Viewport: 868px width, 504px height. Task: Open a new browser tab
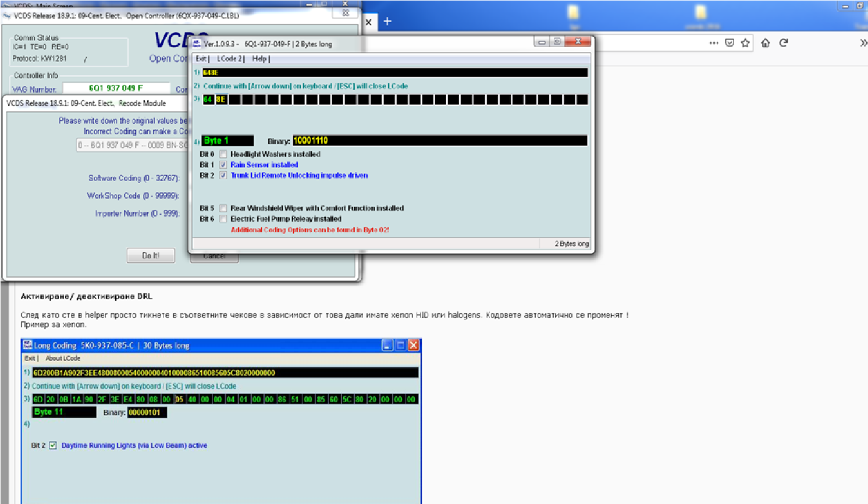click(387, 22)
